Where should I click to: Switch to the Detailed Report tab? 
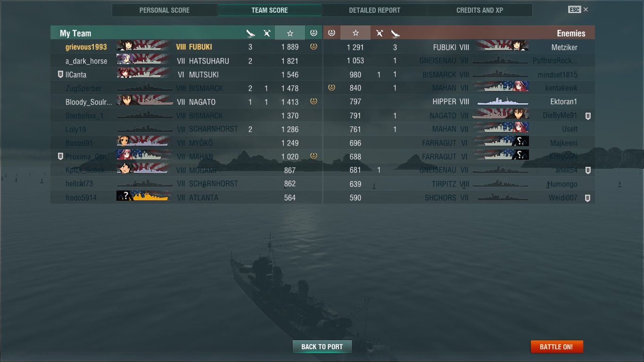point(374,10)
